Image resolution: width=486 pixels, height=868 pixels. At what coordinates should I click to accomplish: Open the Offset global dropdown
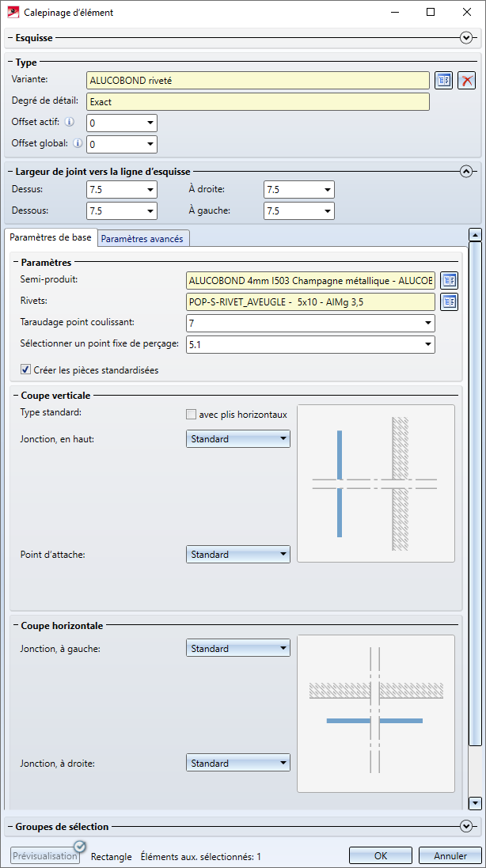coord(150,145)
